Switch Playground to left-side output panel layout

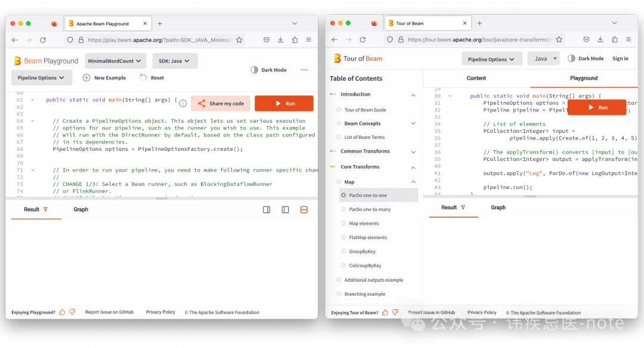[285, 210]
